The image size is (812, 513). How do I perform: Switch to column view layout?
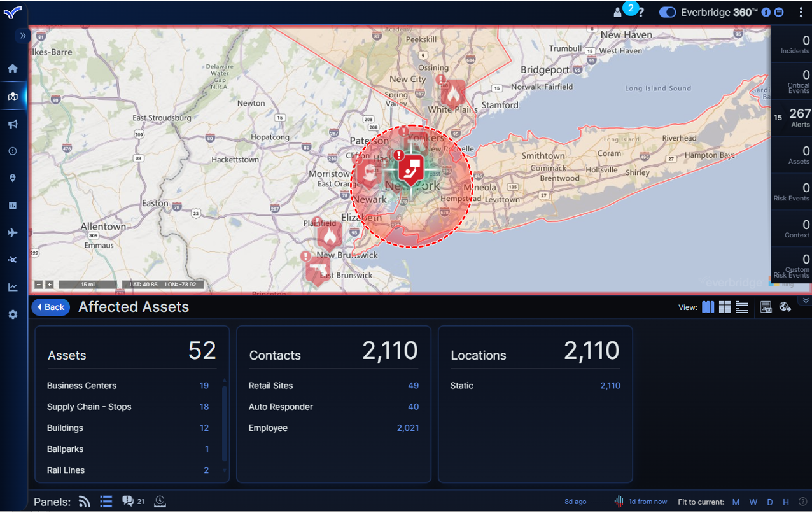click(708, 307)
